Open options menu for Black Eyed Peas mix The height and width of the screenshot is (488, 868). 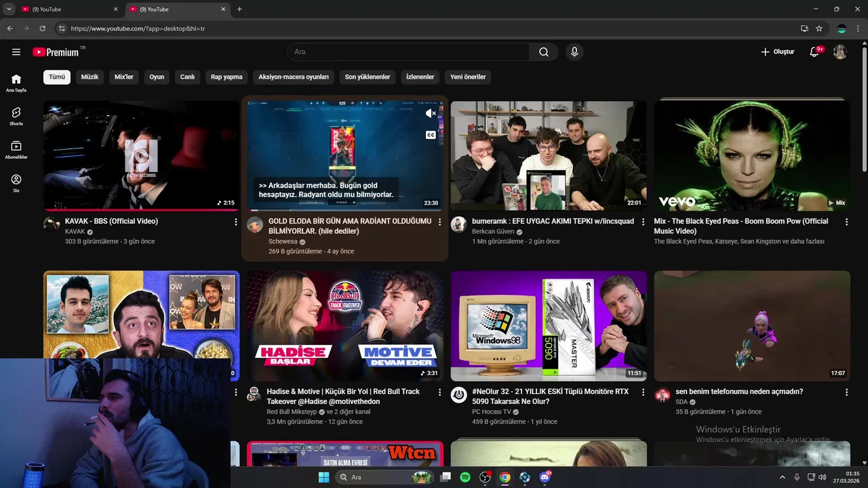[x=846, y=222]
